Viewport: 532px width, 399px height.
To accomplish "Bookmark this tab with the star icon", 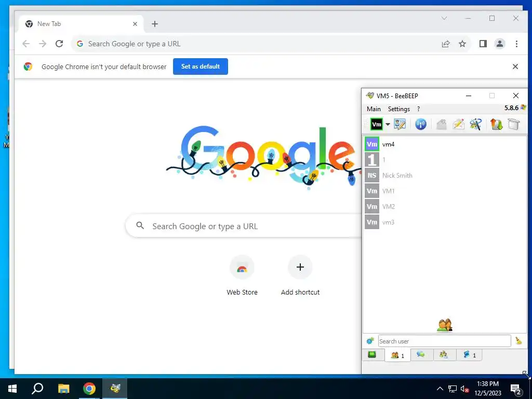I will pyautogui.click(x=462, y=44).
